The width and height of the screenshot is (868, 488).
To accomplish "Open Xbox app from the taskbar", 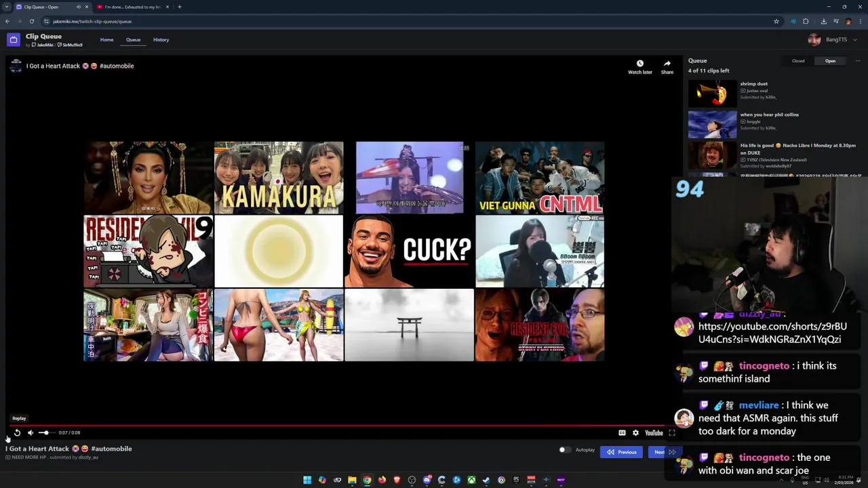I will pos(471,480).
